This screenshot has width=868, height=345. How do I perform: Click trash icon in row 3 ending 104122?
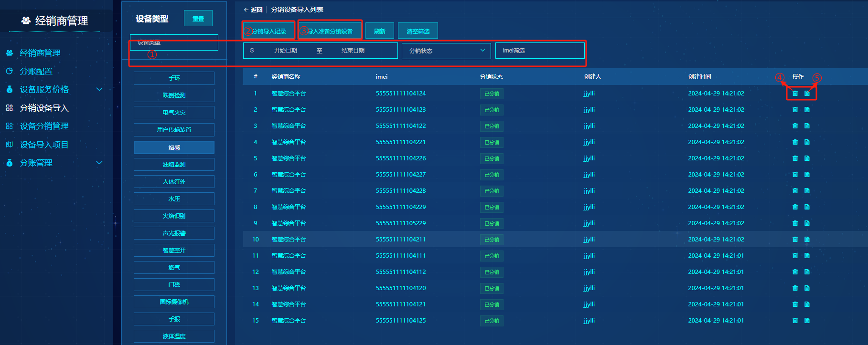[795, 126]
